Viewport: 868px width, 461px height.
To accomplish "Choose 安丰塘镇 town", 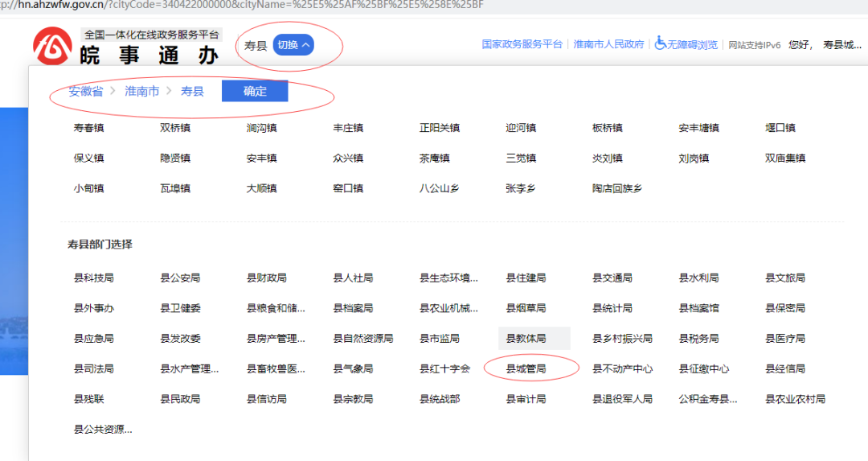I will [x=698, y=128].
